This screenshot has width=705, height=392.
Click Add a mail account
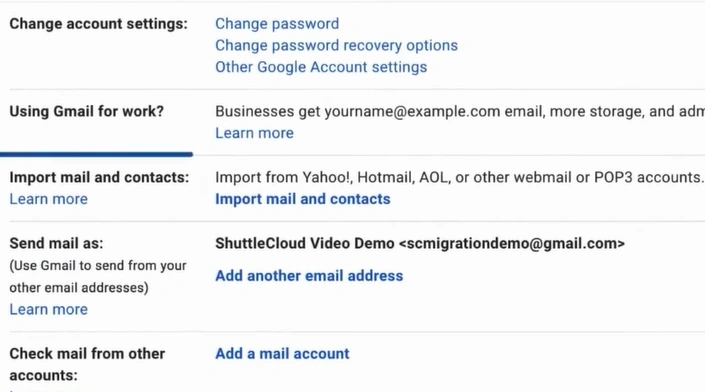click(282, 354)
